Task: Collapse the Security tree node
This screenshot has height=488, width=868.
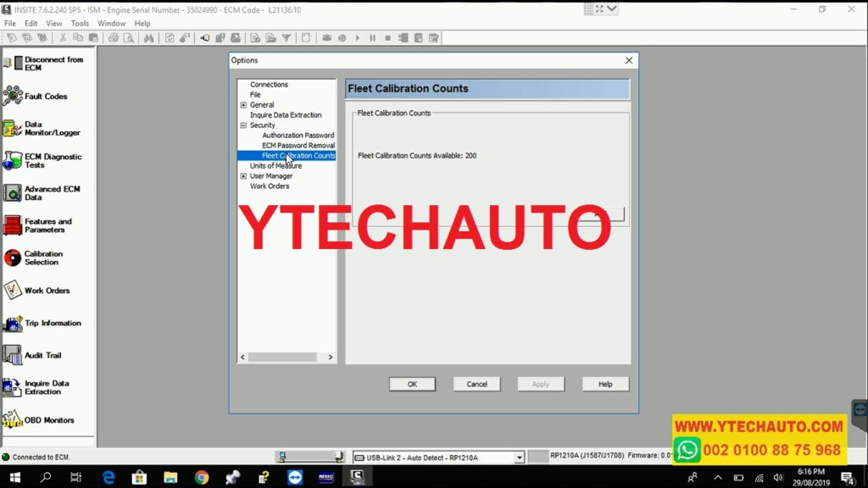Action: point(243,125)
